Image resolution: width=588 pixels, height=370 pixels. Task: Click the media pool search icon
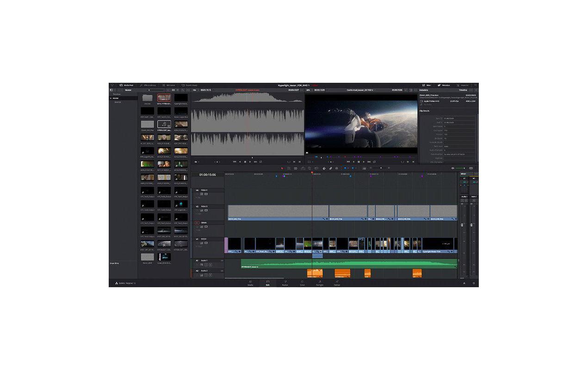pyautogui.click(x=183, y=90)
